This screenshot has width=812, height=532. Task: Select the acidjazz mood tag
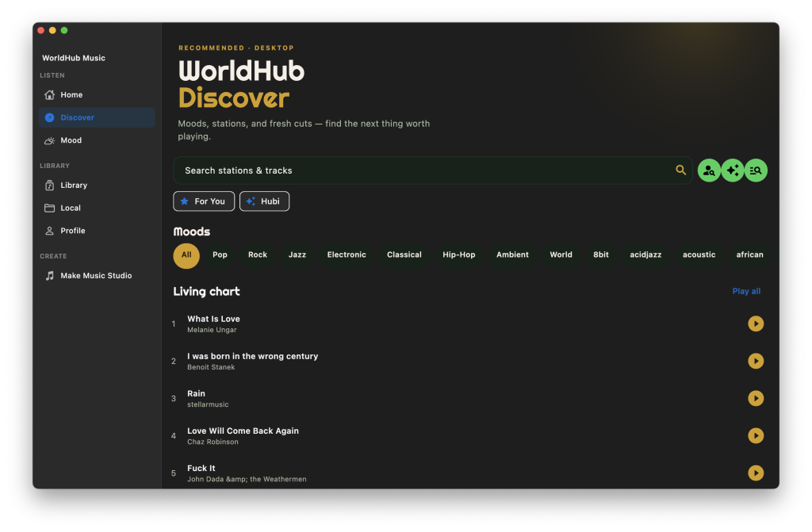[645, 255]
